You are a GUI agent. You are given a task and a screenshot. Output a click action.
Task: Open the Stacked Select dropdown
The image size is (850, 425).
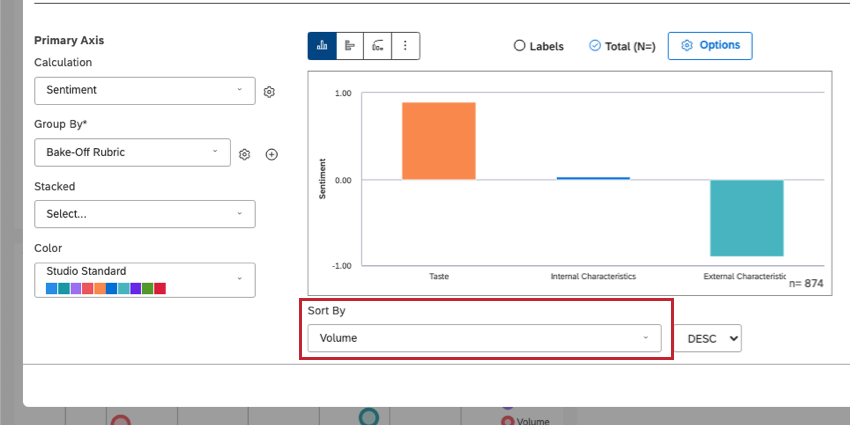[145, 214]
